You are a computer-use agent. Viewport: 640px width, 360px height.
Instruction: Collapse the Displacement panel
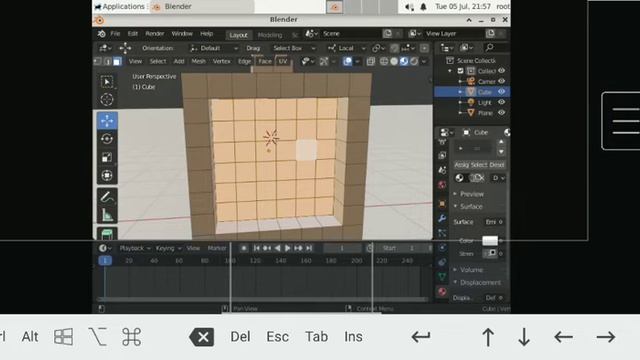tap(480, 282)
